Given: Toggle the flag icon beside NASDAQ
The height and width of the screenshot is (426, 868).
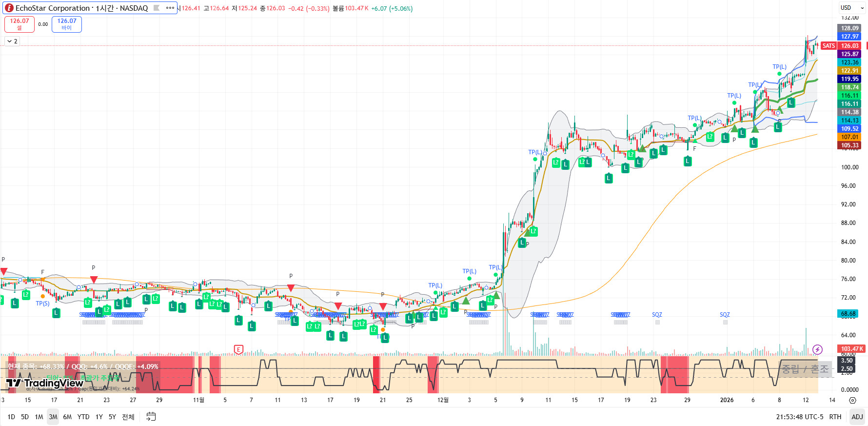Looking at the screenshot, I should click(x=157, y=8).
